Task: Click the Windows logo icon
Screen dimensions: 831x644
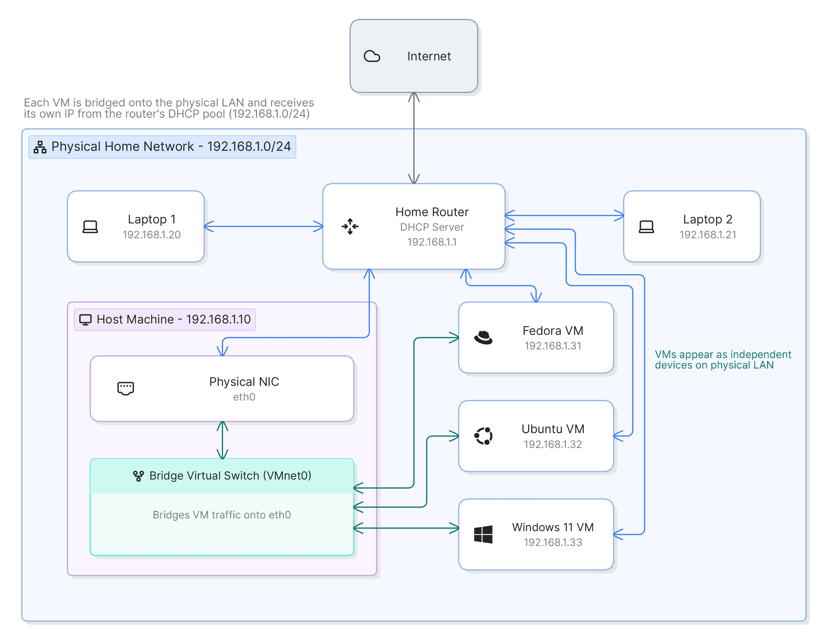Action: tap(483, 534)
